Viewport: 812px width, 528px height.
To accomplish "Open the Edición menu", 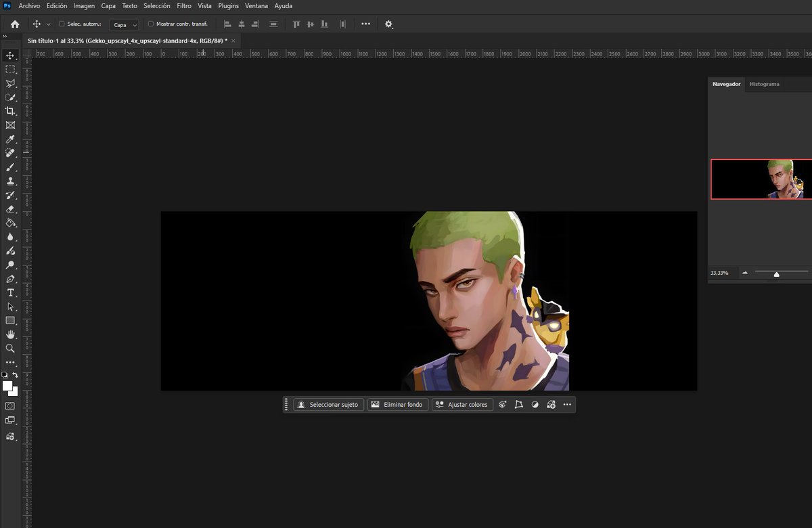I will pyautogui.click(x=57, y=5).
